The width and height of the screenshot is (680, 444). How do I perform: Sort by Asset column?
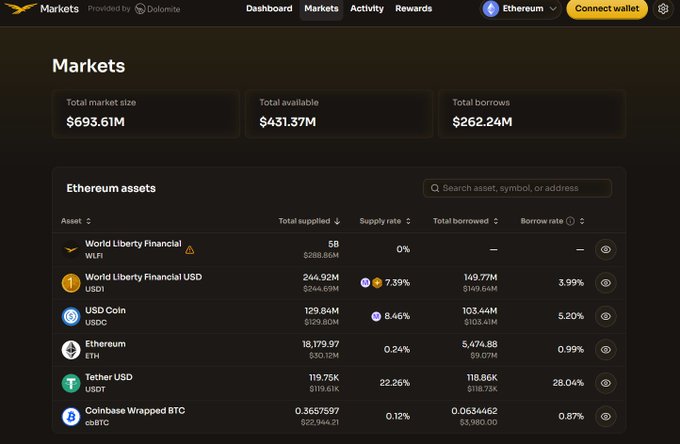[76, 221]
